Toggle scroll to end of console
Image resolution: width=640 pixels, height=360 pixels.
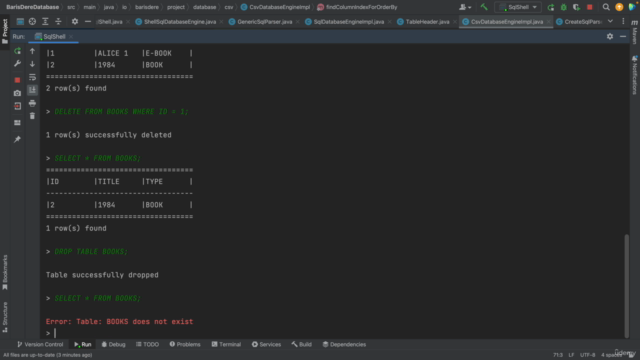[32, 90]
